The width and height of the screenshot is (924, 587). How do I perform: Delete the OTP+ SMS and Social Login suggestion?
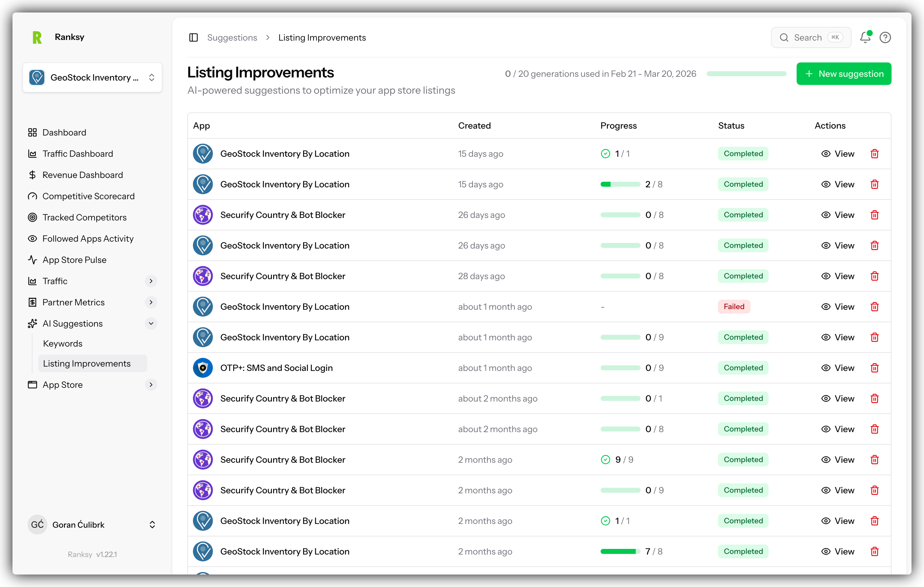tap(874, 368)
